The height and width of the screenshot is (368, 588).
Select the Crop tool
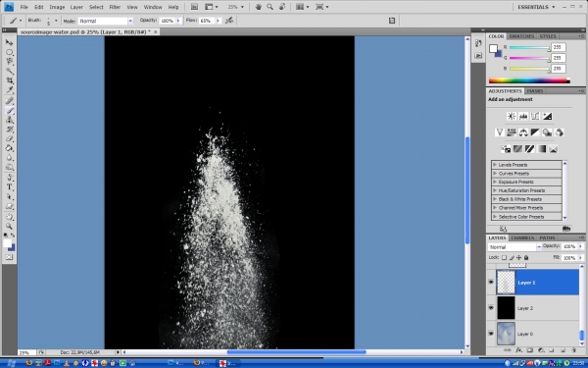[10, 80]
